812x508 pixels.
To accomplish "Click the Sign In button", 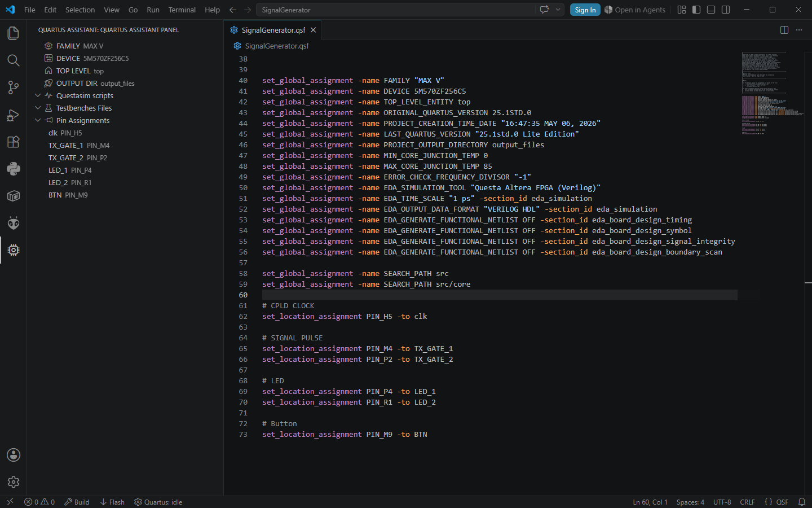I will click(x=585, y=10).
